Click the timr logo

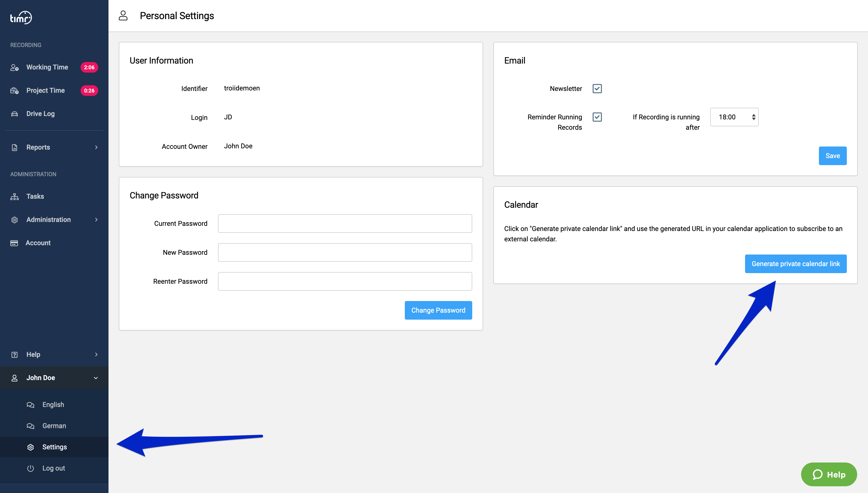tap(21, 18)
